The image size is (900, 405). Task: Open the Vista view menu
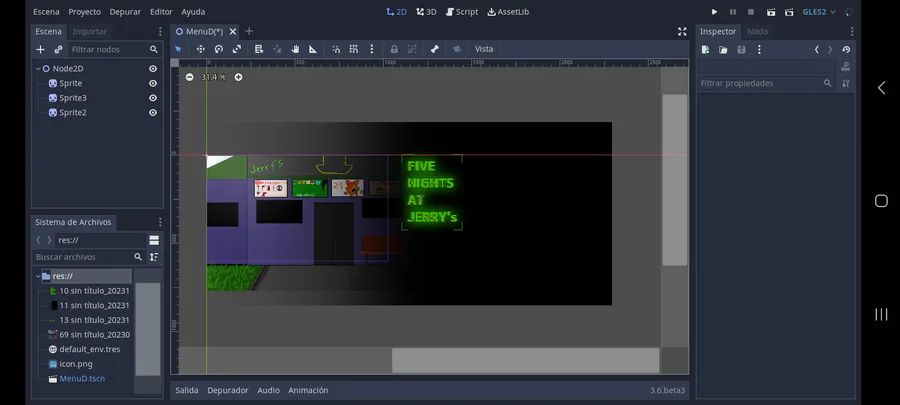[x=484, y=49]
